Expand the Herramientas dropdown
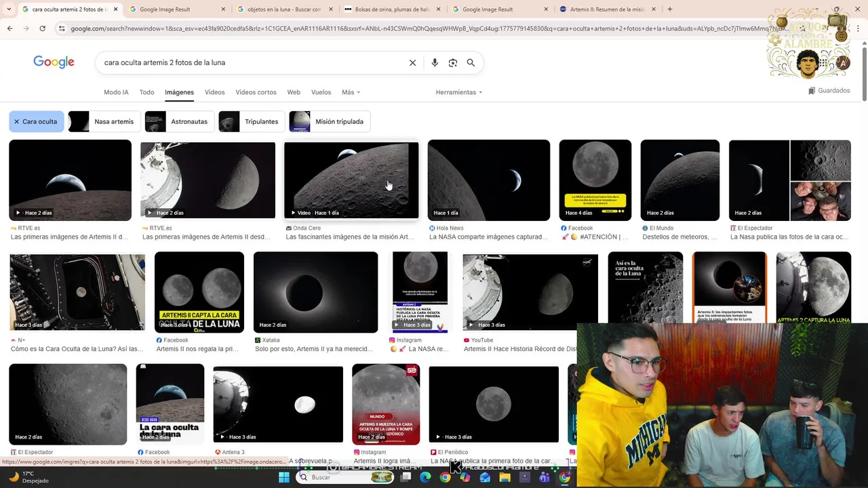The width and height of the screenshot is (868, 488). [x=459, y=92]
